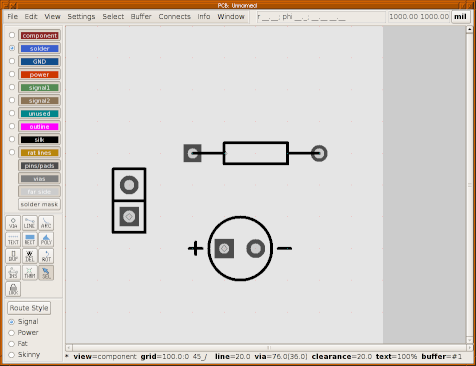Toggle the mil units button

click(x=460, y=17)
